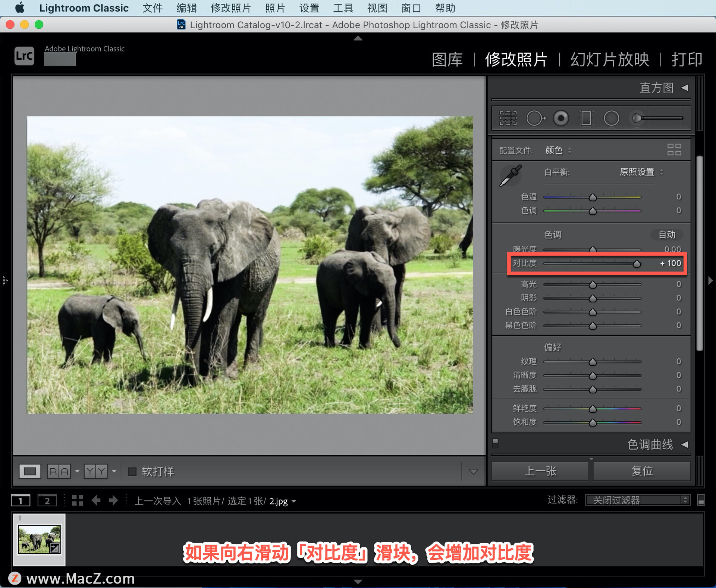Select the Radial Filter tool

(x=611, y=119)
